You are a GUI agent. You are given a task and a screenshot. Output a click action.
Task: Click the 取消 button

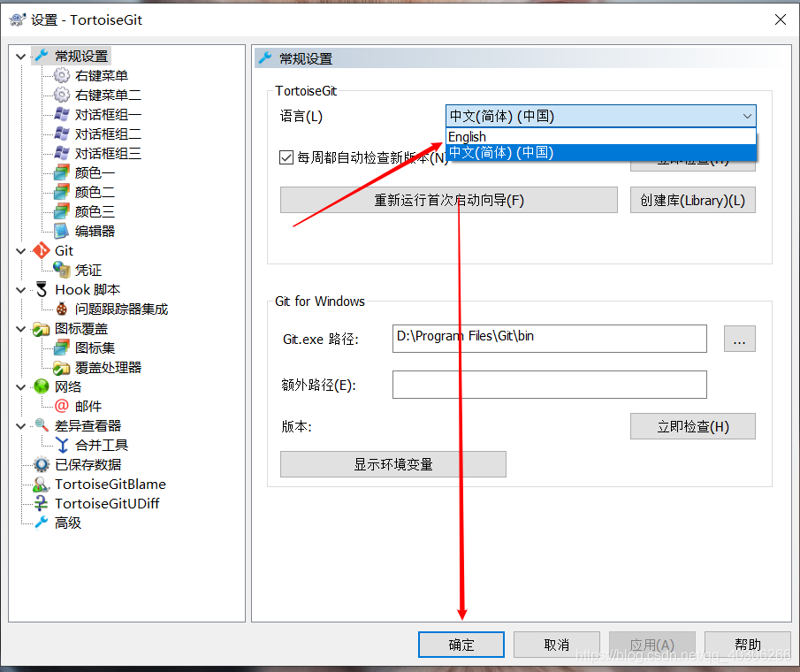(x=557, y=645)
